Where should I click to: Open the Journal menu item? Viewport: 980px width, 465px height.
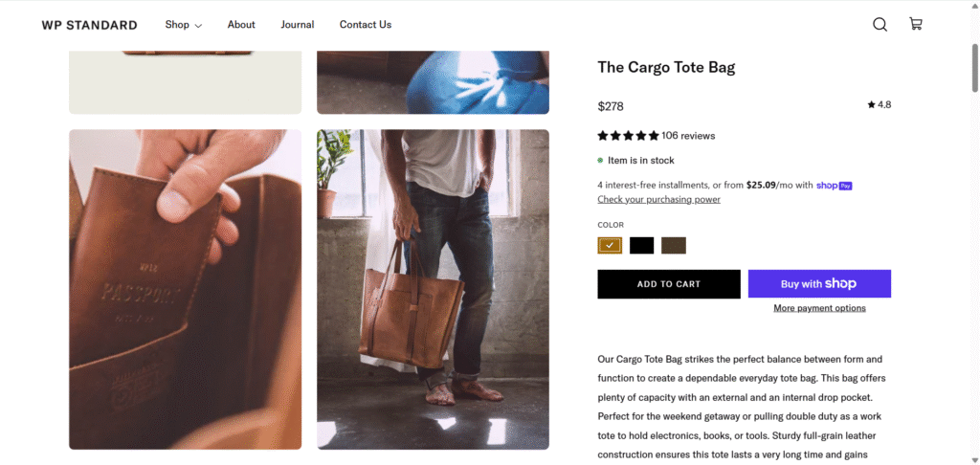(x=298, y=25)
